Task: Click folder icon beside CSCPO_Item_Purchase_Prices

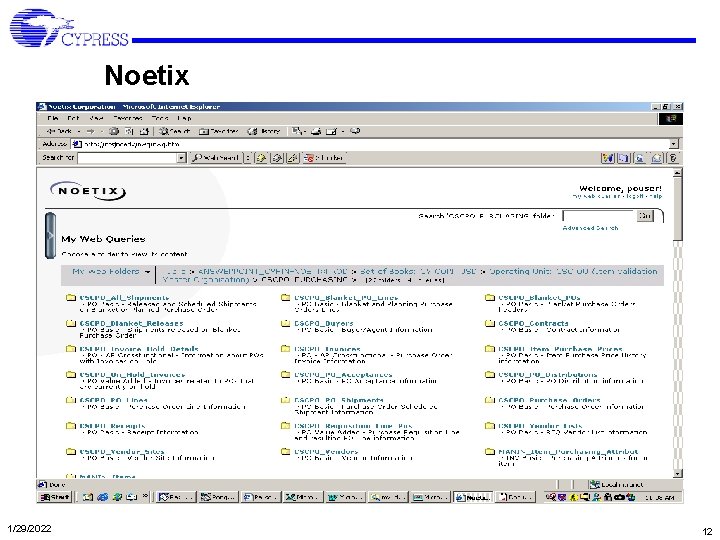Action: pos(490,349)
